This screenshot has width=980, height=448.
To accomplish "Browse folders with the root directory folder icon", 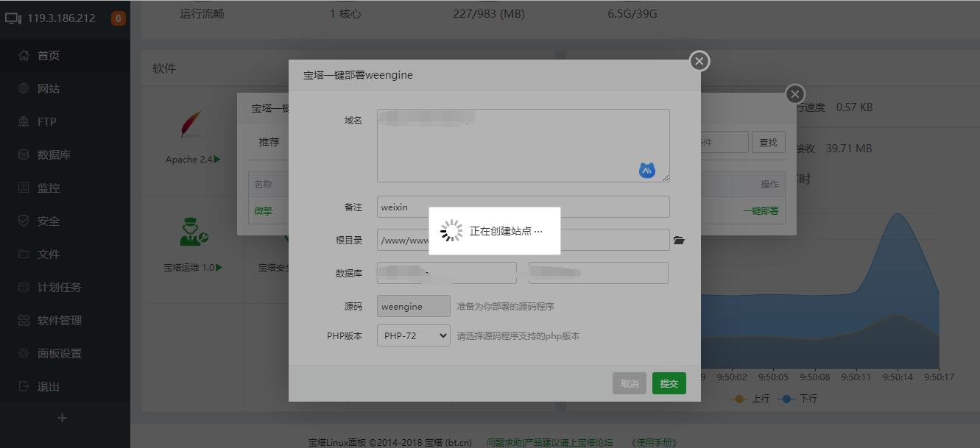I will 679,240.
